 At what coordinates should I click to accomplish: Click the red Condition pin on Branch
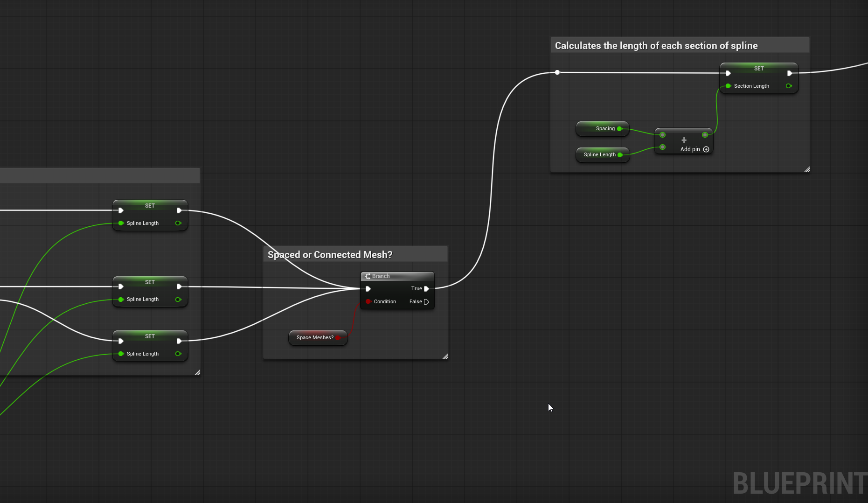tap(368, 301)
